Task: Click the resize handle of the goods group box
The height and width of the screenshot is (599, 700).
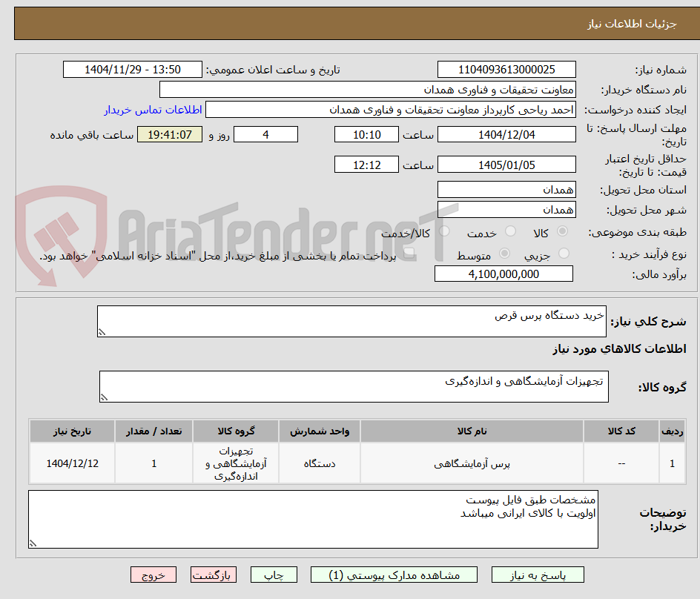Action: 104,397
